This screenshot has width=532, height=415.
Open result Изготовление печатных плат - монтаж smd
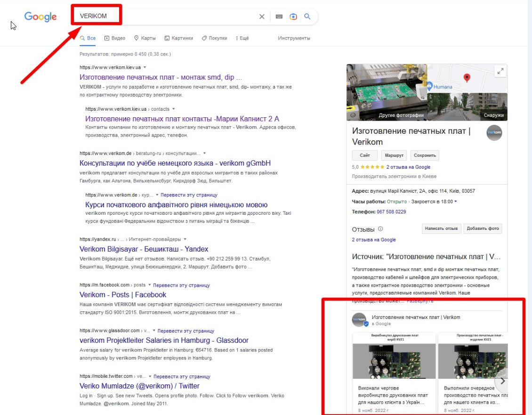coord(161,77)
